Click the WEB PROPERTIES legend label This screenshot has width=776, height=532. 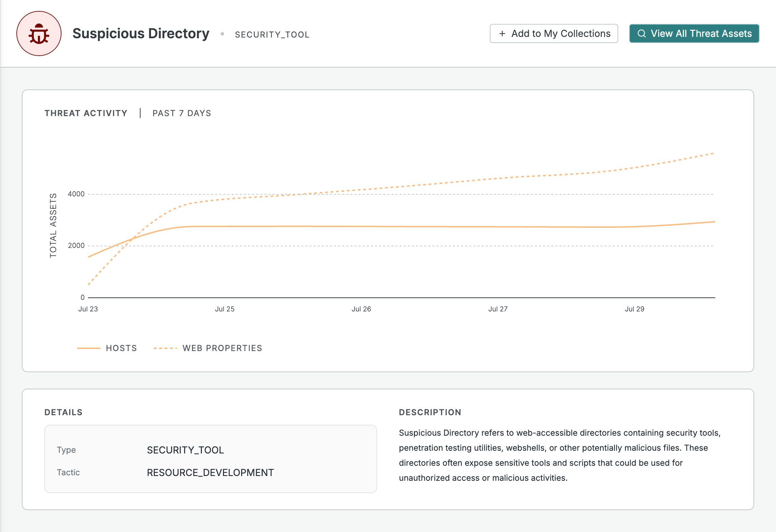[222, 348]
